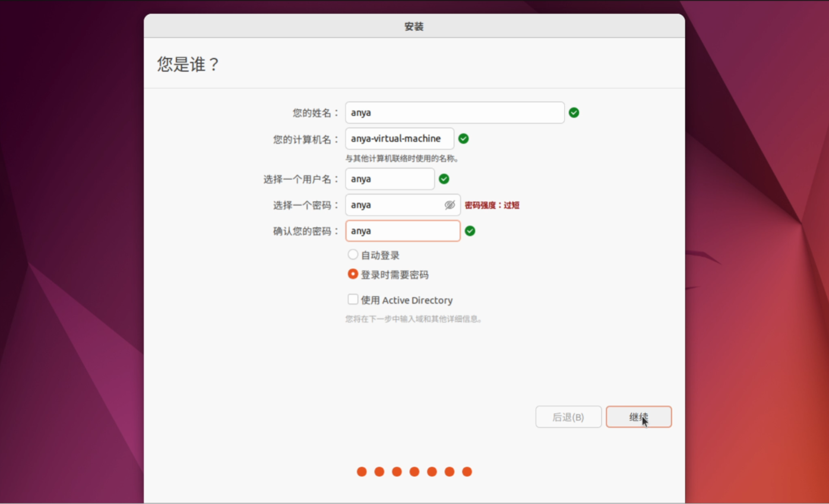Click green checkmark beside username field

[444, 179]
